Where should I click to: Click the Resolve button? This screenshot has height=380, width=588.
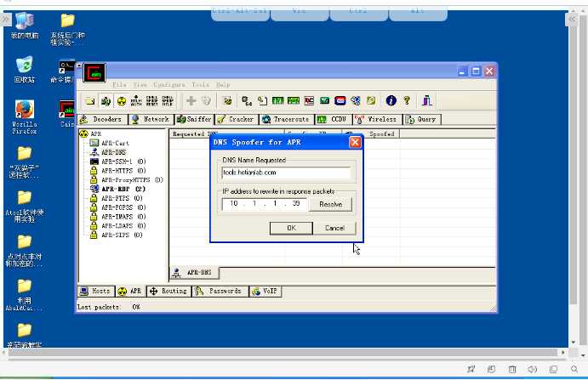click(x=330, y=204)
